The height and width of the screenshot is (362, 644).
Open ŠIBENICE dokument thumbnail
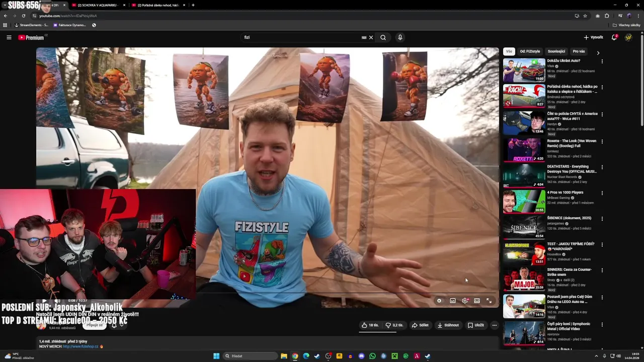(x=524, y=228)
